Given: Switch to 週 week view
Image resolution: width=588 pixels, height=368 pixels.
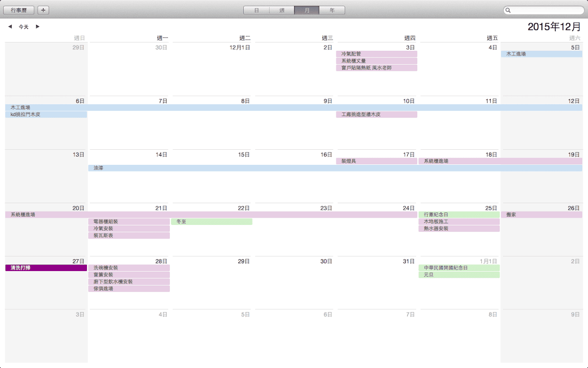Looking at the screenshot, I should click(282, 10).
